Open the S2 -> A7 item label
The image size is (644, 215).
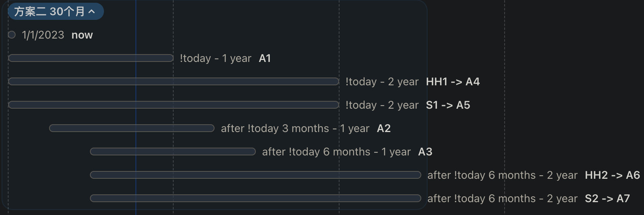pyautogui.click(x=607, y=199)
